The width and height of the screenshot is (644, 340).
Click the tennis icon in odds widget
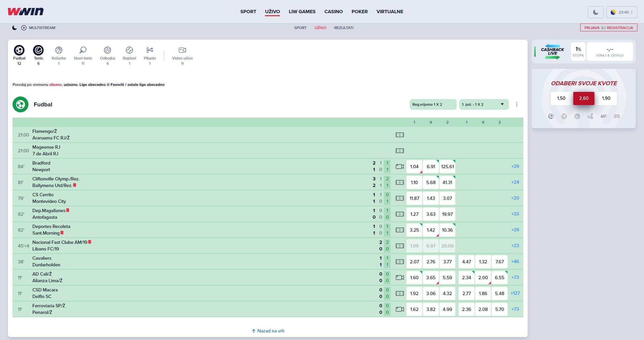pos(564,116)
